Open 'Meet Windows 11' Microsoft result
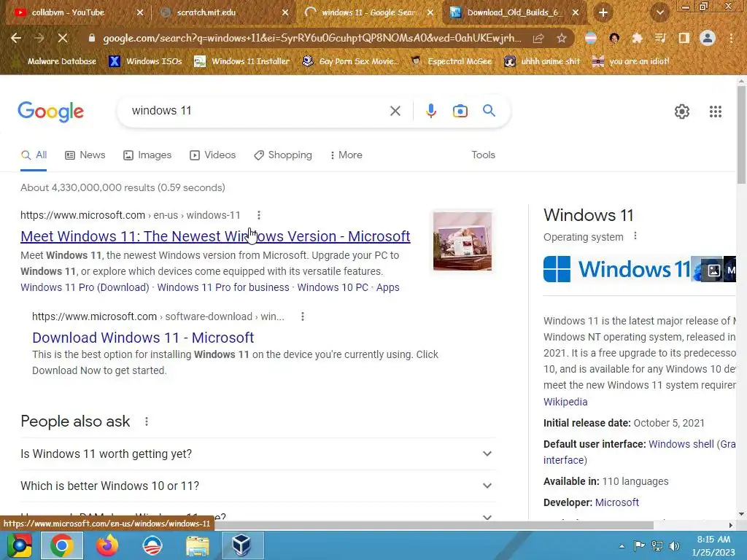The height and width of the screenshot is (560, 747). [215, 236]
